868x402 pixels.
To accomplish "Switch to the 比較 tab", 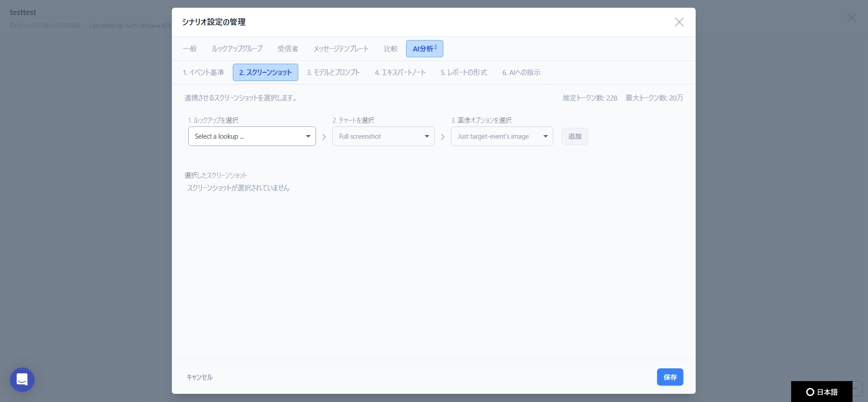I will 391,49.
